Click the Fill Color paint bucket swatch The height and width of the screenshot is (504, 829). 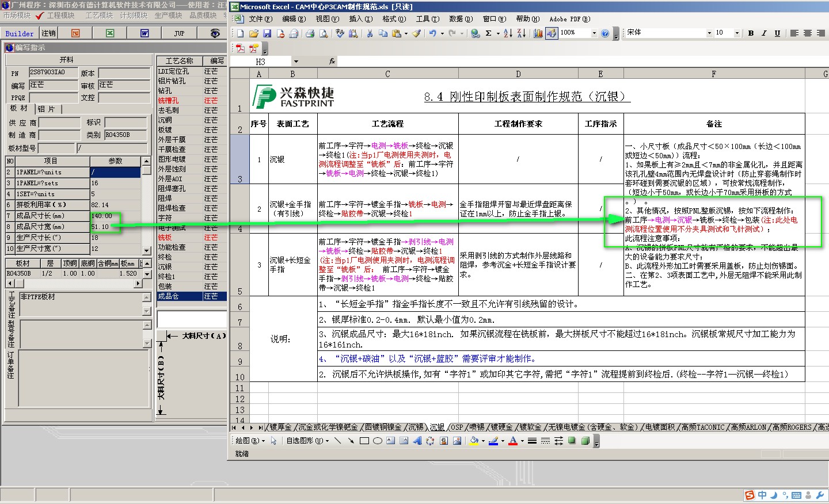(x=474, y=441)
